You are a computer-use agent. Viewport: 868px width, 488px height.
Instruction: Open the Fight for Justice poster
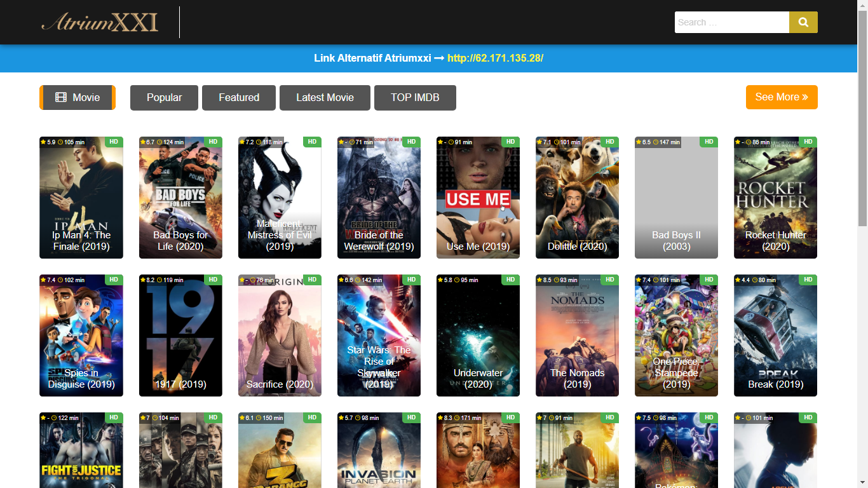pos(81,450)
